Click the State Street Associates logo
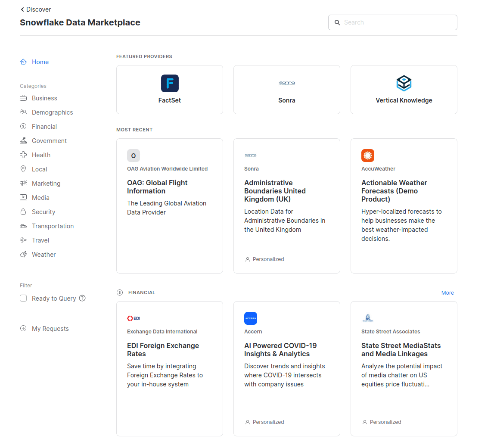This screenshot has width=494, height=448. click(x=368, y=318)
